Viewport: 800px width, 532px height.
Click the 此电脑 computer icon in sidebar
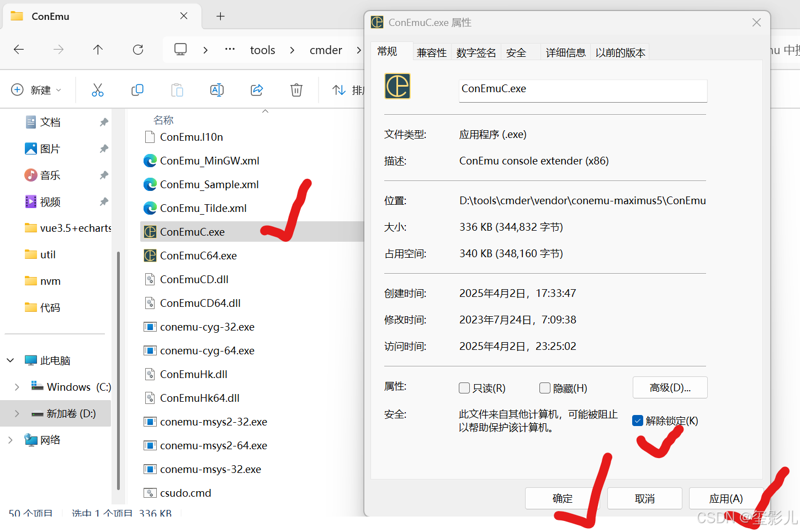tap(31, 360)
